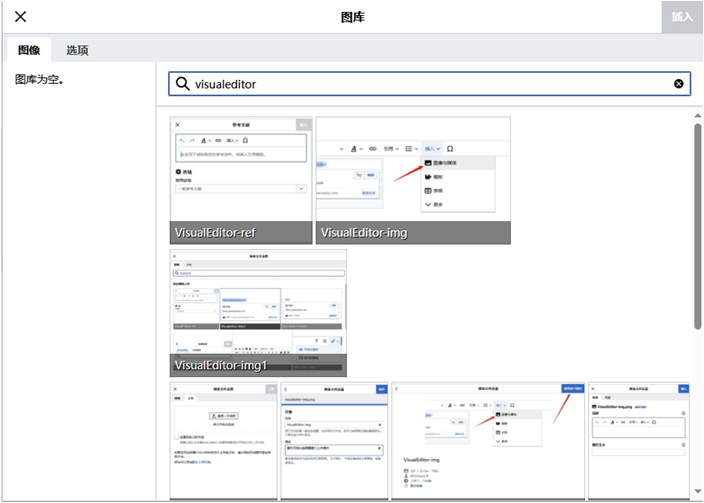Click the magnifier search icon
The image size is (704, 503).
[x=183, y=84]
